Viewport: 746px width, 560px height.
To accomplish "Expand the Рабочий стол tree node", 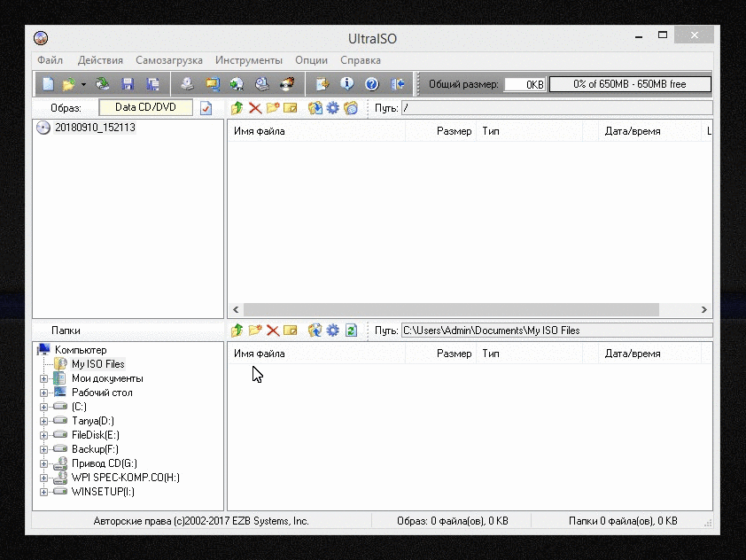I will tap(43, 393).
